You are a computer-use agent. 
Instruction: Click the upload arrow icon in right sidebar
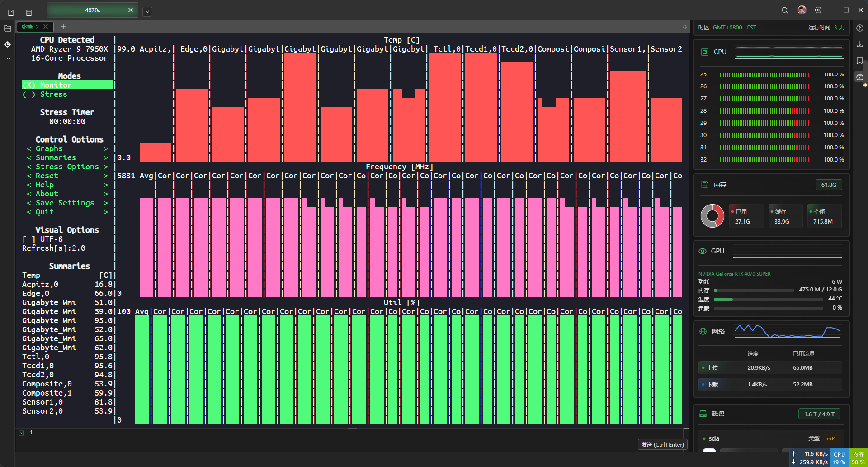(x=860, y=28)
